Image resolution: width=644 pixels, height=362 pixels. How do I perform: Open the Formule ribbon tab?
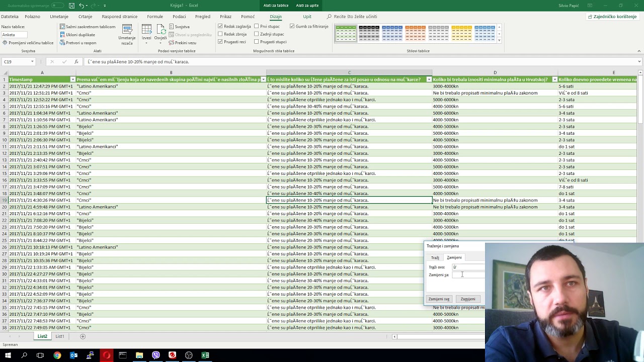(155, 17)
